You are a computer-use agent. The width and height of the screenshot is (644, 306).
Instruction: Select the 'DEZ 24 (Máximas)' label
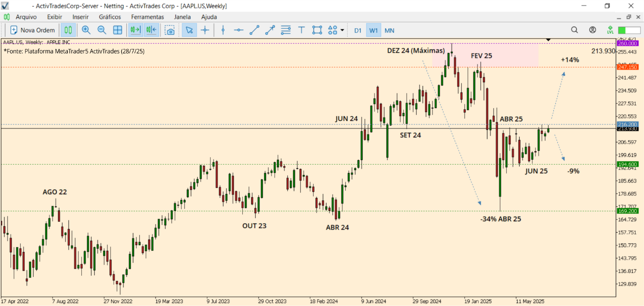pos(416,50)
